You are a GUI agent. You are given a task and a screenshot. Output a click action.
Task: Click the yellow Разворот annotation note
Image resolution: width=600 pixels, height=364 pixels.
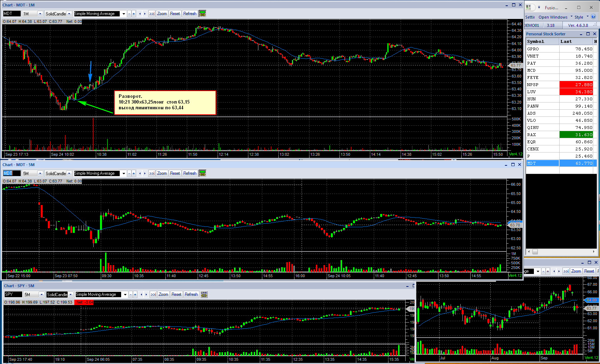point(165,103)
